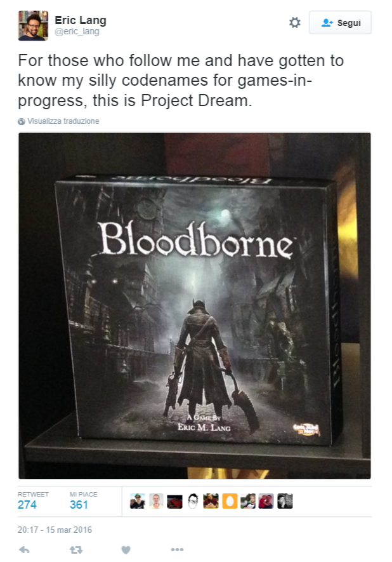The image size is (392, 562).
Task: Open the 20:17 - 15 mar 2016 timestamp
Action: [x=55, y=530]
